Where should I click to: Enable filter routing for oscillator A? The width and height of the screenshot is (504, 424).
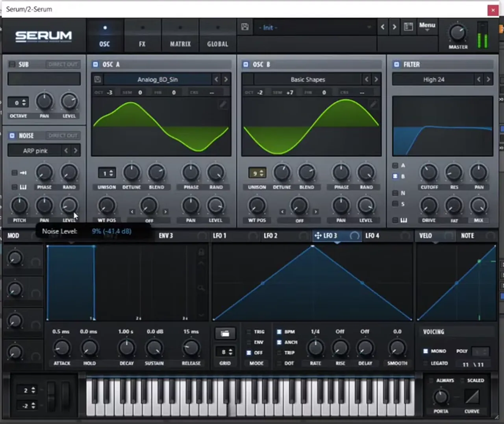click(395, 166)
